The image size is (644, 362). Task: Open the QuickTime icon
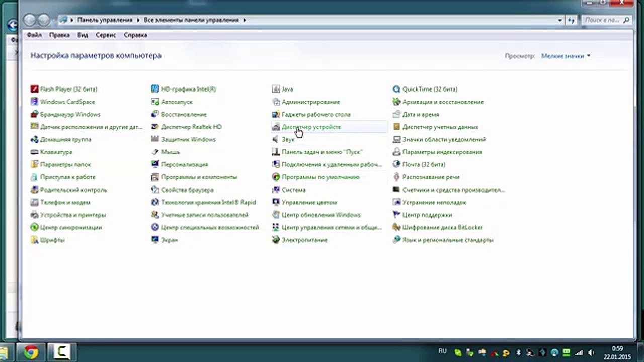396,89
